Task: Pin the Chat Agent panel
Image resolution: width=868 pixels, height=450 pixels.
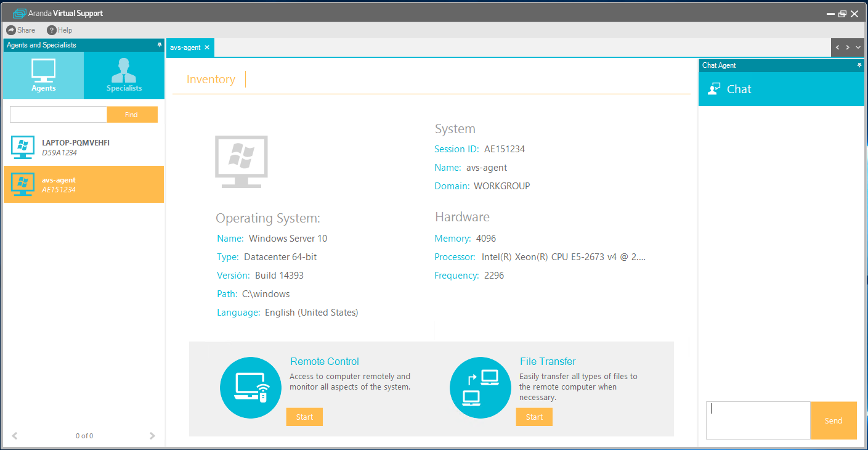Action: click(859, 65)
